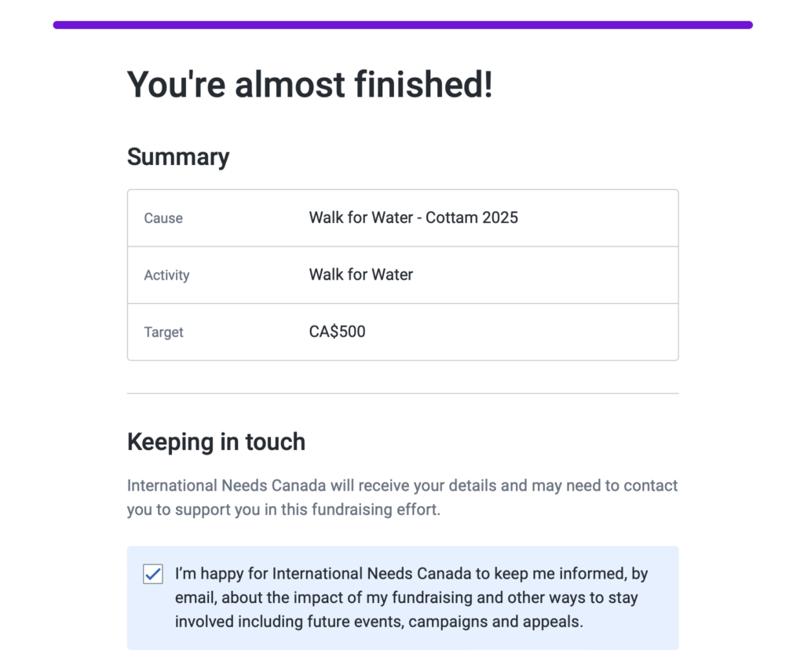Click the Cause row label
Image resolution: width=804 pixels, height=672 pixels.
coord(163,218)
